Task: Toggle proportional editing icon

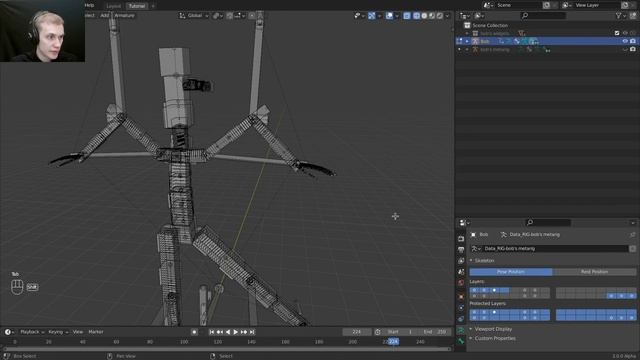Action: click(x=252, y=16)
